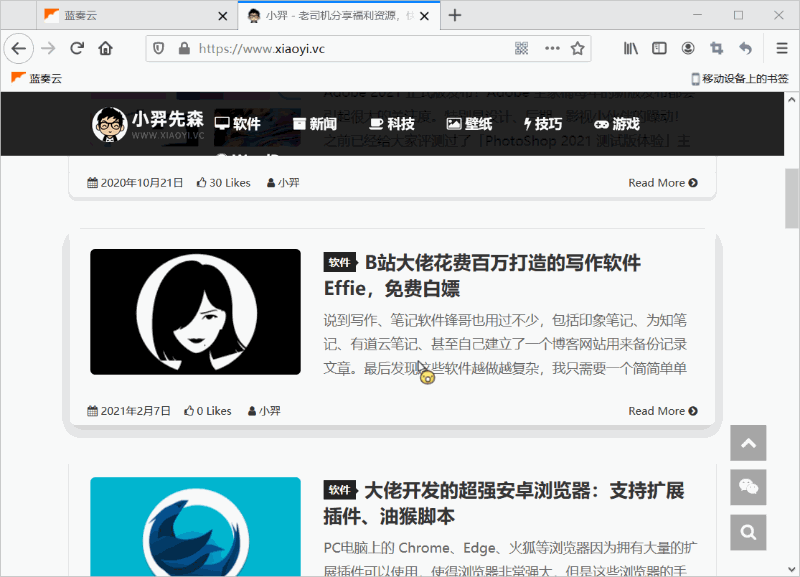This screenshot has height=577, width=800.
Task: Open the 大佬开发的超强安卓浏览器 article title
Action: [x=504, y=504]
